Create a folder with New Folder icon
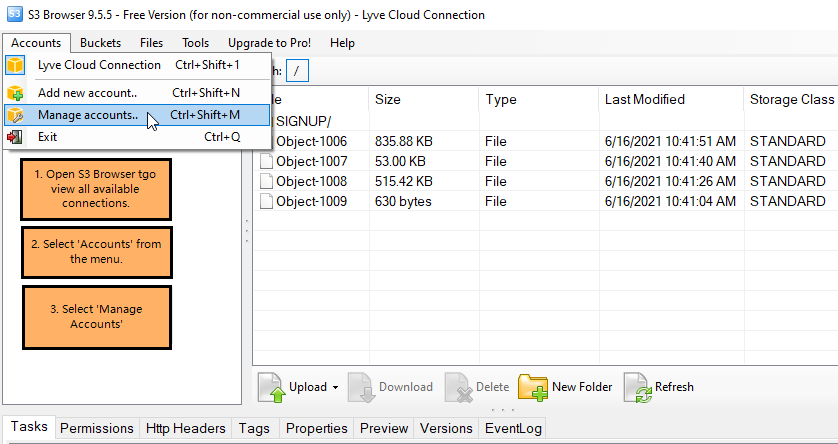The image size is (838, 444). click(532, 387)
